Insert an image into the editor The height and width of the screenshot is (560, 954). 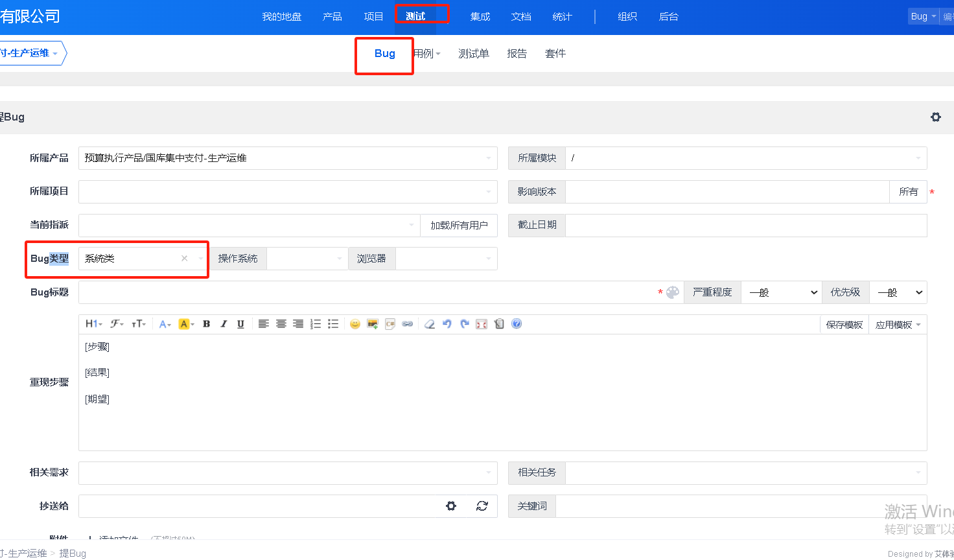point(372,324)
